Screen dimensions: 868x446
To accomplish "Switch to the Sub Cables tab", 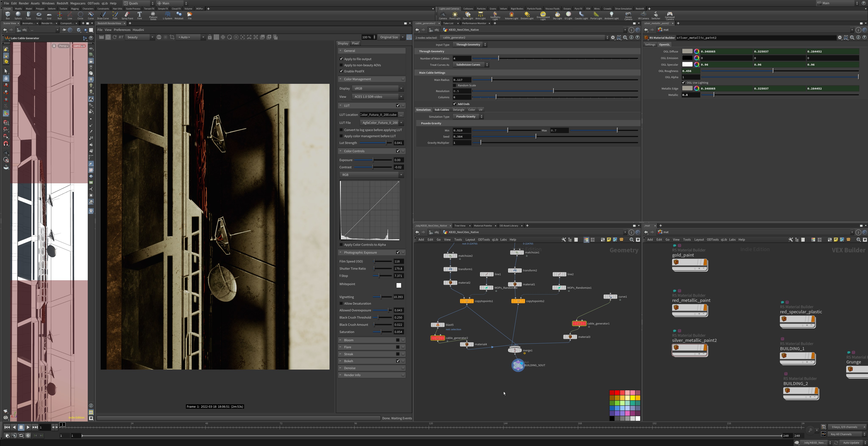I will [x=441, y=110].
